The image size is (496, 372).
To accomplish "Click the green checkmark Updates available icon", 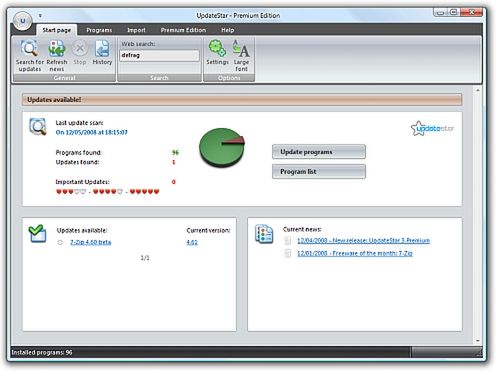I will point(37,234).
